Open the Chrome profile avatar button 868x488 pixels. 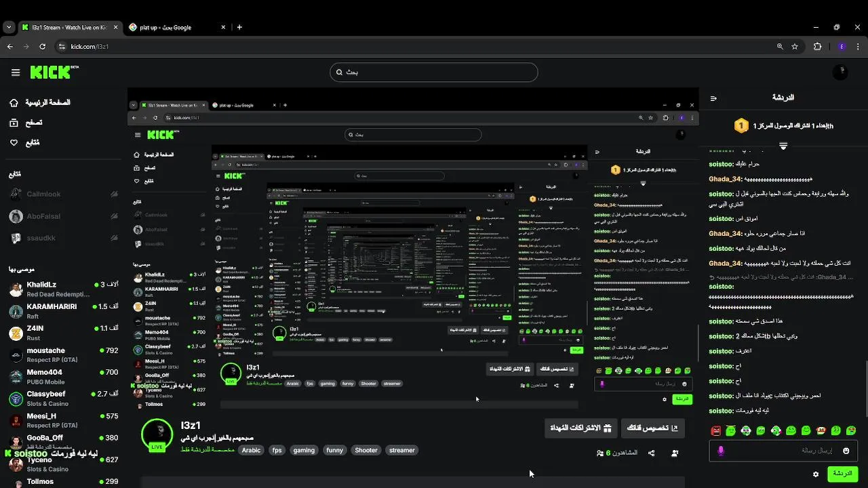click(x=842, y=47)
